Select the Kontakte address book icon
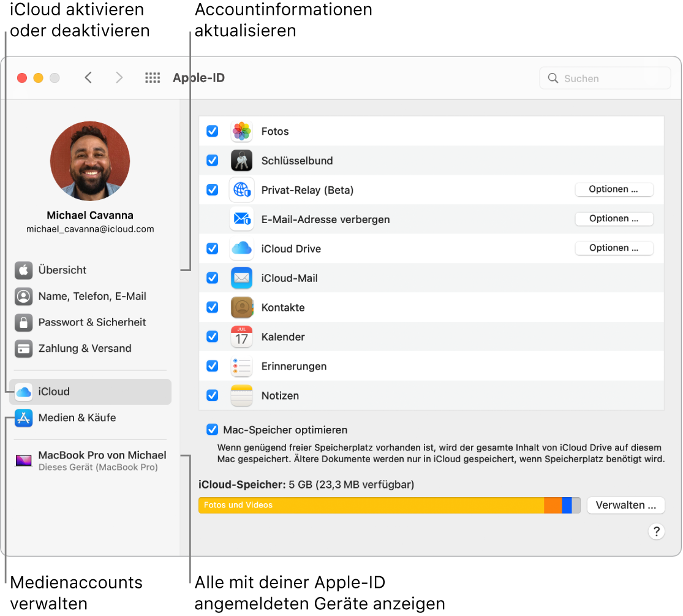 click(x=241, y=307)
